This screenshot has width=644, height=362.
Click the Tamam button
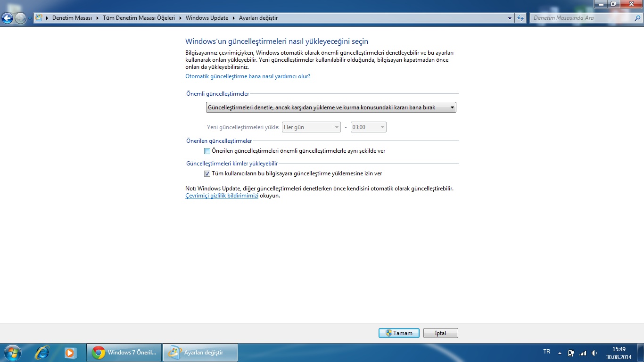pos(399,333)
